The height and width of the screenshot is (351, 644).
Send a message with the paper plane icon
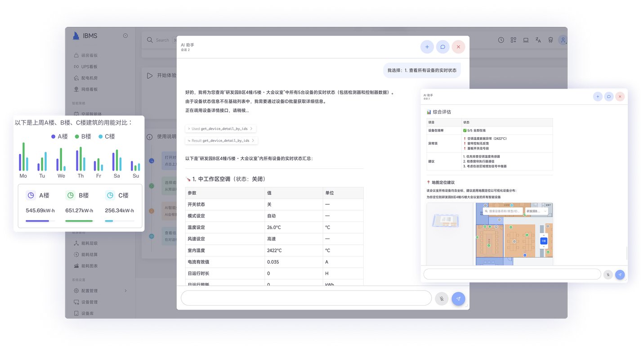pyautogui.click(x=458, y=298)
